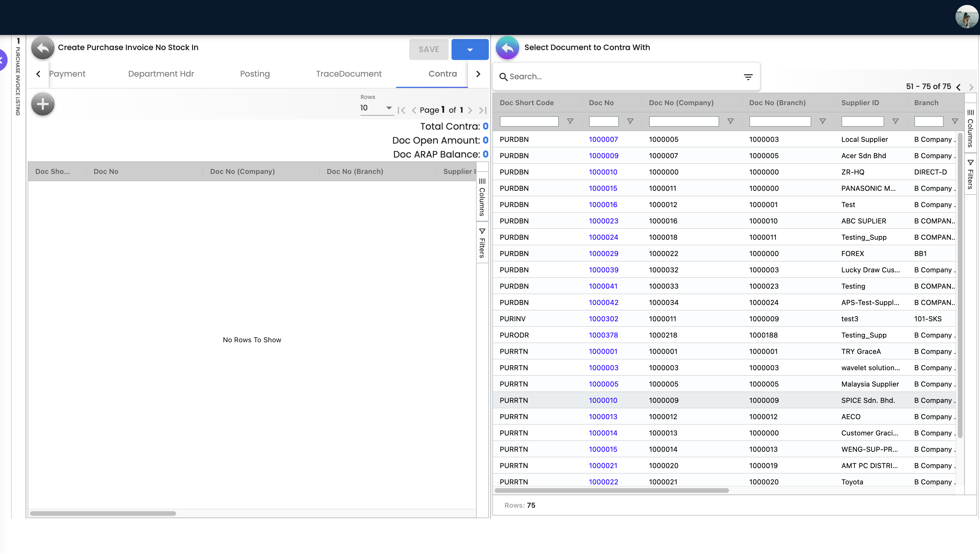Viewport: 980px width, 554px height.
Task: Open Columns side panel in document list
Action: tap(970, 128)
